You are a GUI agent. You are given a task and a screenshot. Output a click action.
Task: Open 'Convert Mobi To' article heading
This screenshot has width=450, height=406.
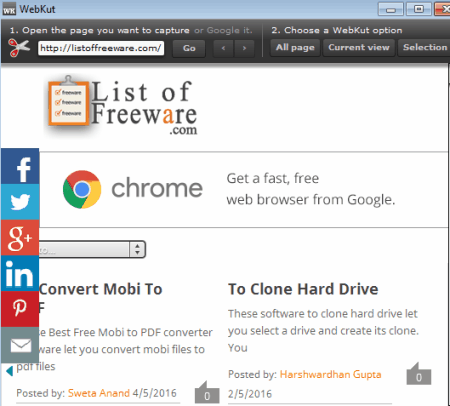click(x=100, y=289)
